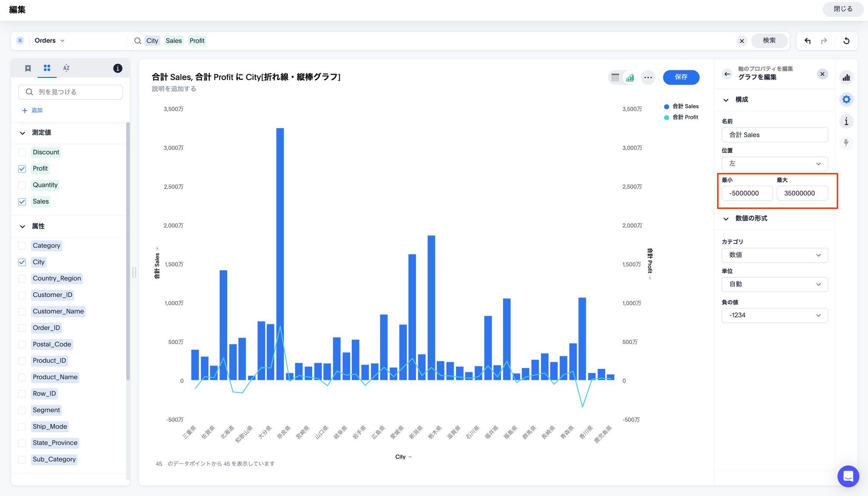Click the tallest bar for 奈良県

[x=280, y=254]
